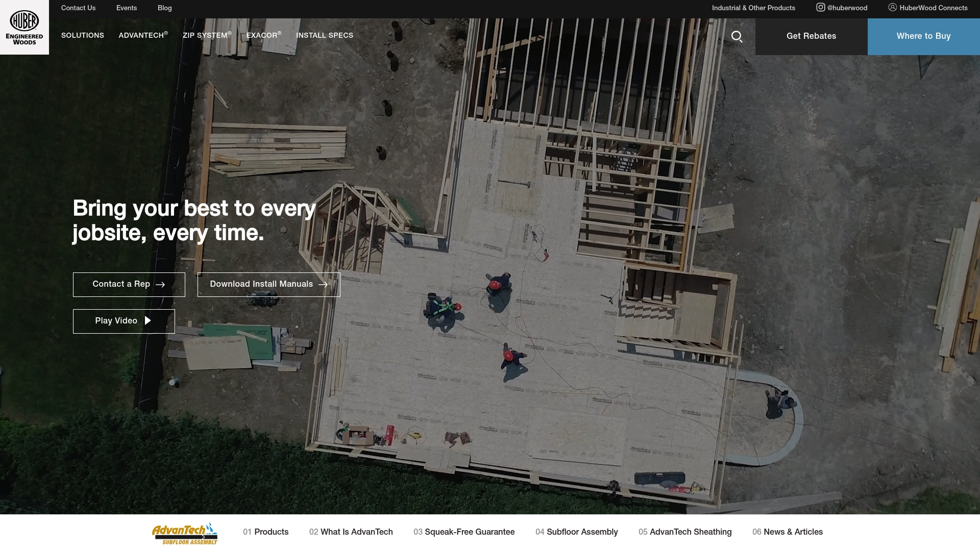The image size is (980, 551).
Task: Go to the Blog page
Action: pos(165,8)
